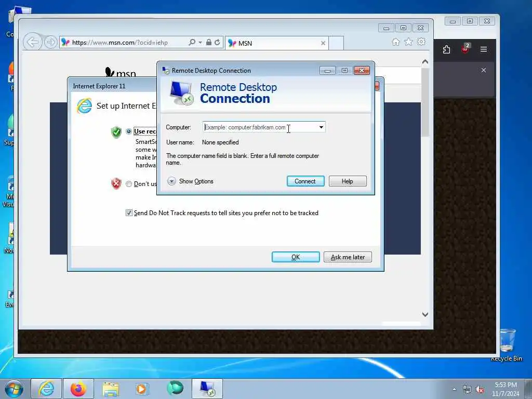Viewport: 532px width, 399px height.
Task: Click the green shield icon beside recommended settings
Action: [116, 132]
